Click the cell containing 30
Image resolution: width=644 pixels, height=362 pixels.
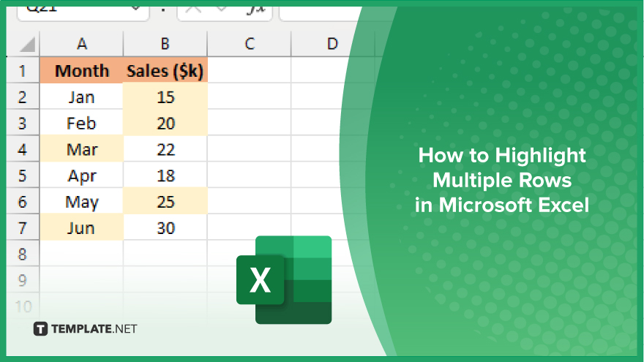(x=165, y=227)
